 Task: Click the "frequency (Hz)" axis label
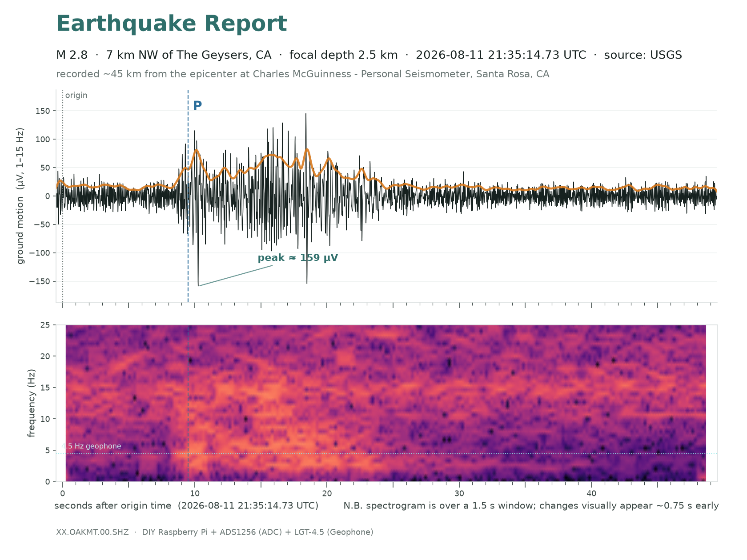click(x=31, y=403)
